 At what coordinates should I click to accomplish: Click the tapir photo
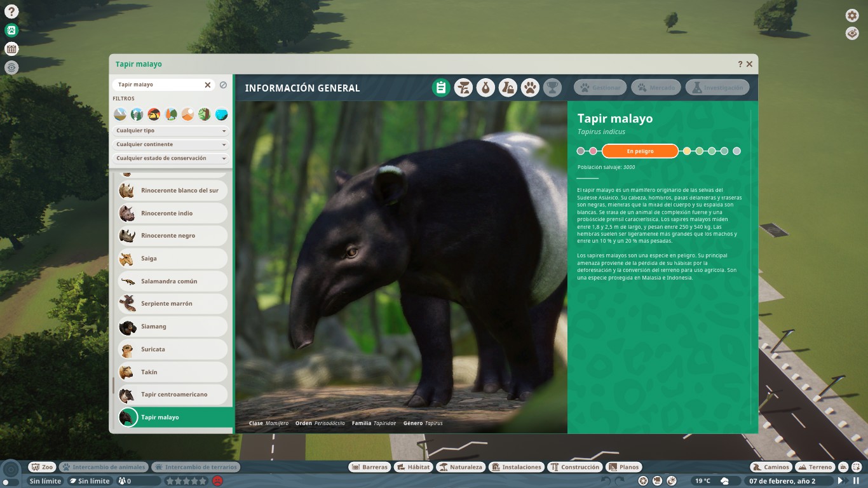click(401, 267)
